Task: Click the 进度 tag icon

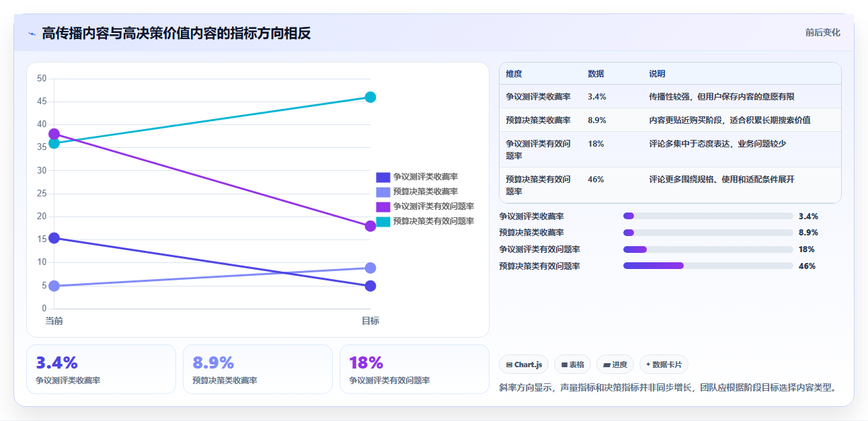Action: tap(606, 365)
